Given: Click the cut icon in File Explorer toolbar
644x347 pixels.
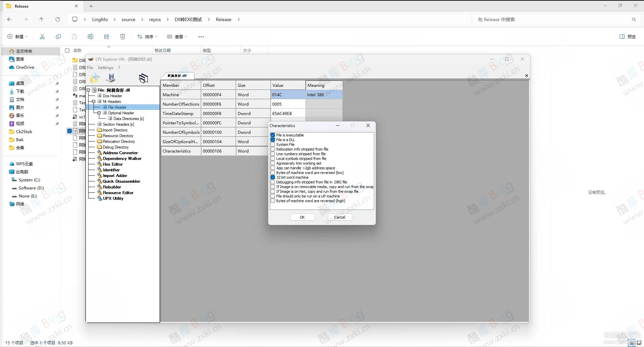Looking at the screenshot, I should (x=42, y=37).
